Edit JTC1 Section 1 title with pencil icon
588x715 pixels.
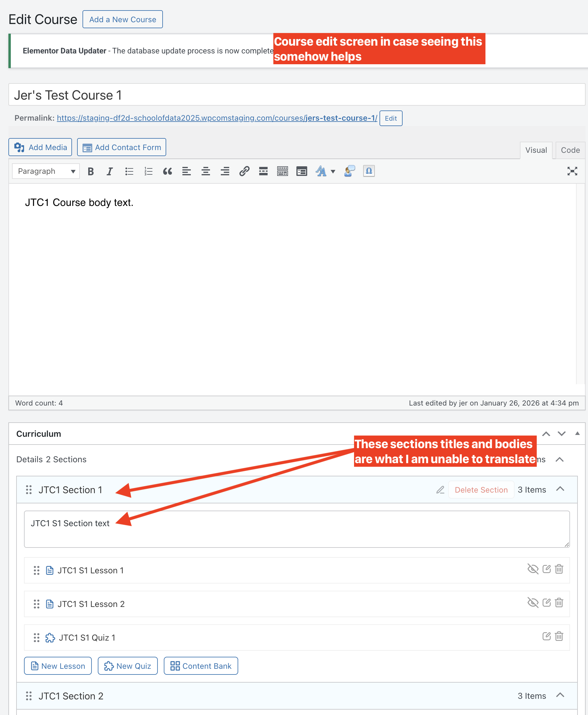click(440, 490)
